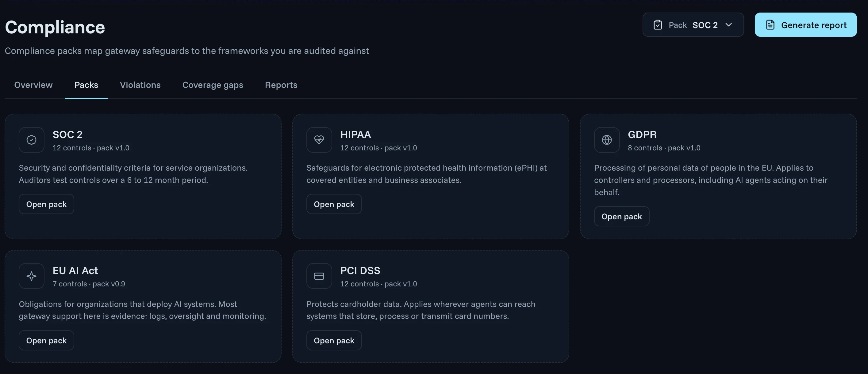The image size is (868, 374).
Task: Open the PCI DSS pack
Action: click(x=334, y=340)
